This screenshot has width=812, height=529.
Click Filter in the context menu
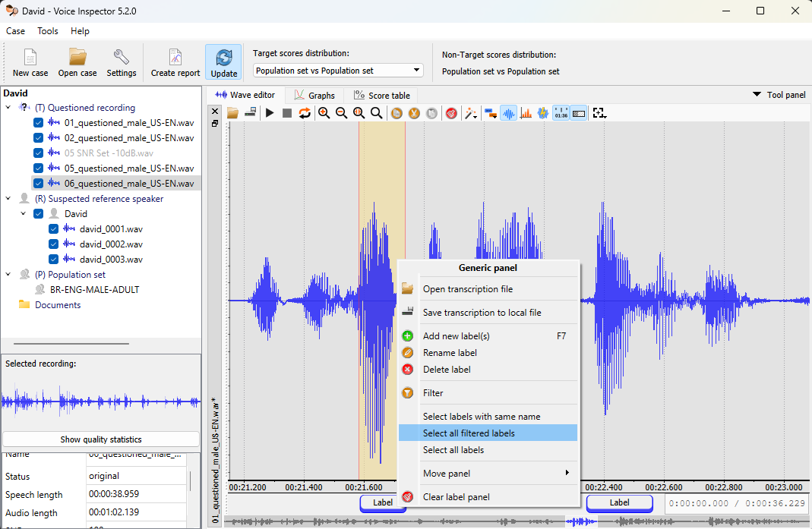[488, 393]
